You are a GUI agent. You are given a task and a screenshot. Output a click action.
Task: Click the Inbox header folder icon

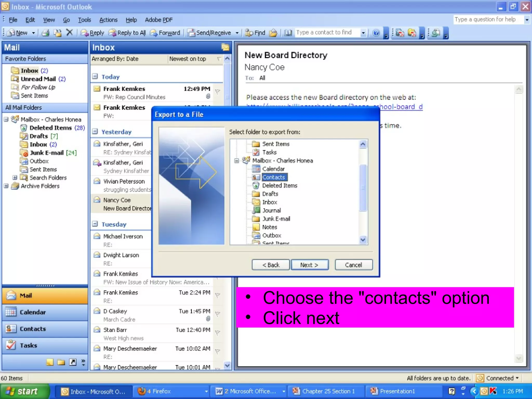pos(225,47)
